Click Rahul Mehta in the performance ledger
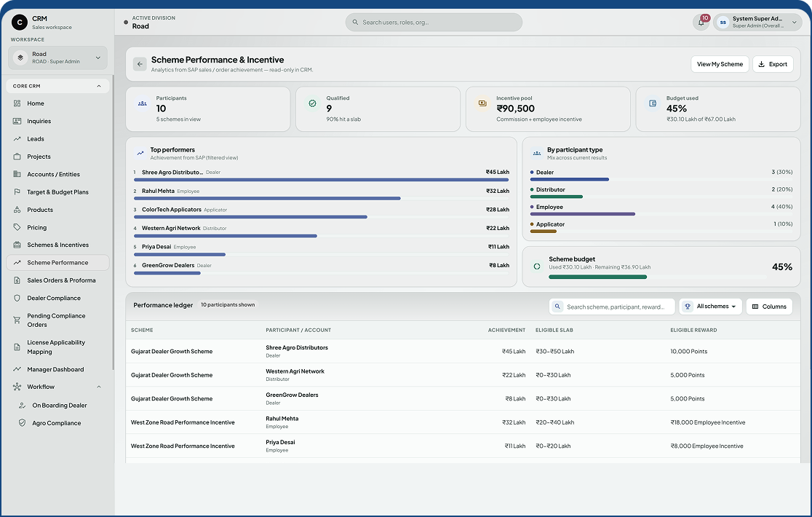This screenshot has height=517, width=812. pyautogui.click(x=282, y=419)
